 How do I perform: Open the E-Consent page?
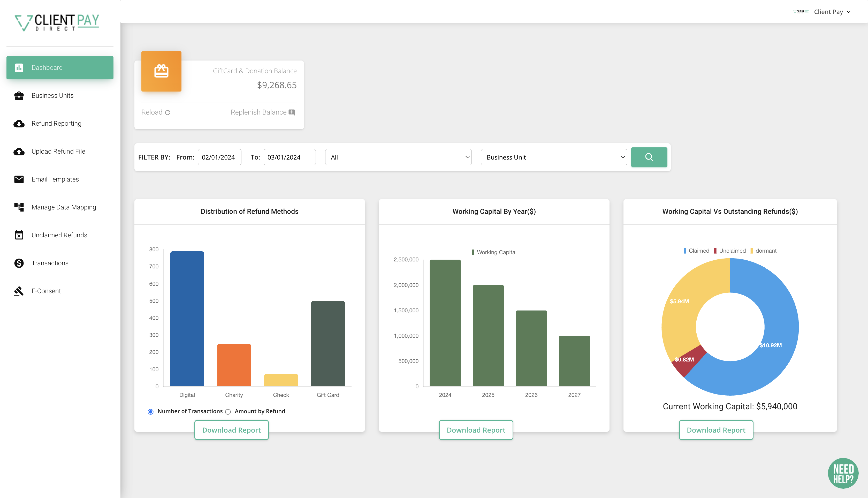pos(60,291)
